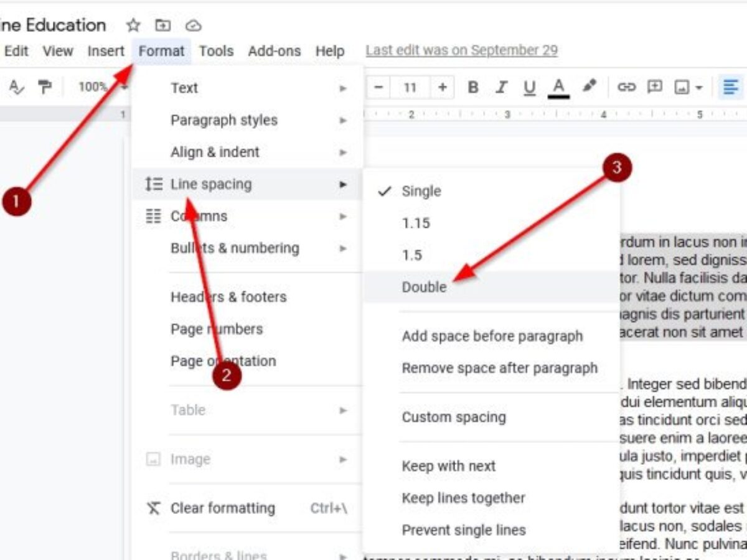Open the Insert image dropdown
The height and width of the screenshot is (560, 747).
(688, 88)
